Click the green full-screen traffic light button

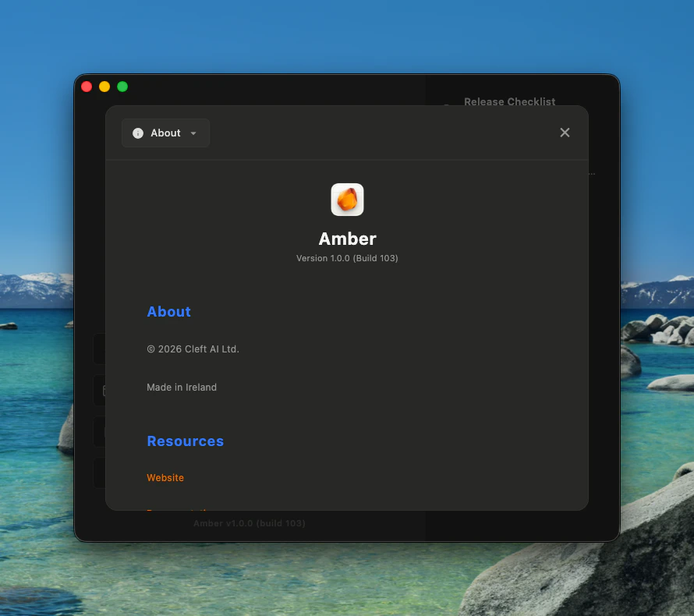coord(122,87)
